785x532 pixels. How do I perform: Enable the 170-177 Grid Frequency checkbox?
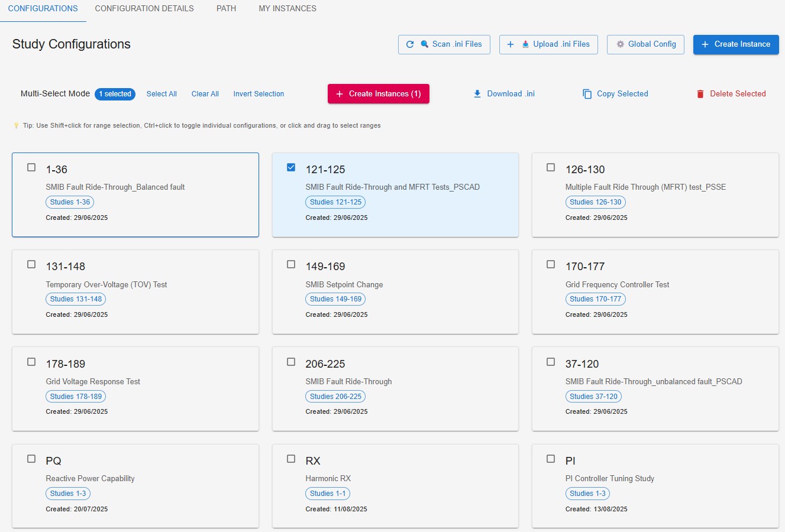coord(551,264)
